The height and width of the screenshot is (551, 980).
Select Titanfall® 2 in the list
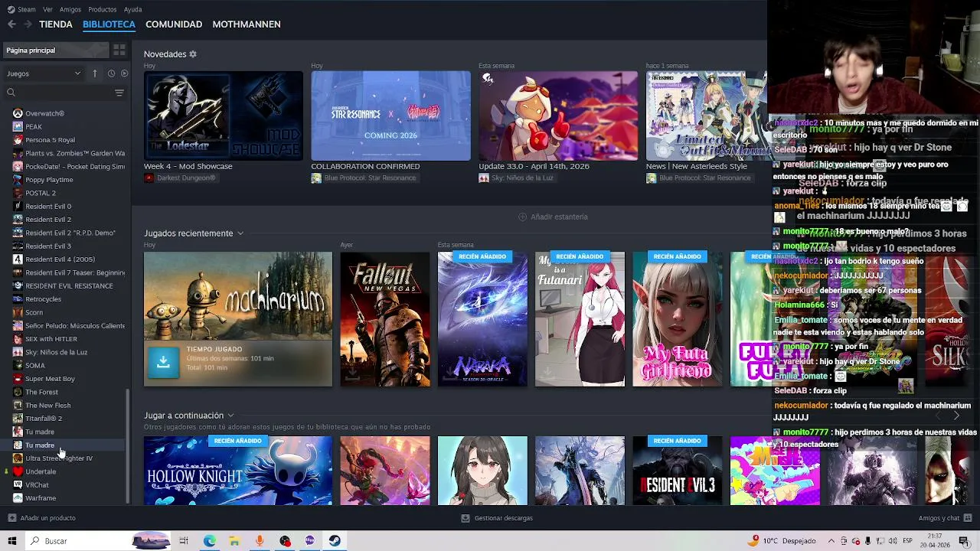point(44,419)
